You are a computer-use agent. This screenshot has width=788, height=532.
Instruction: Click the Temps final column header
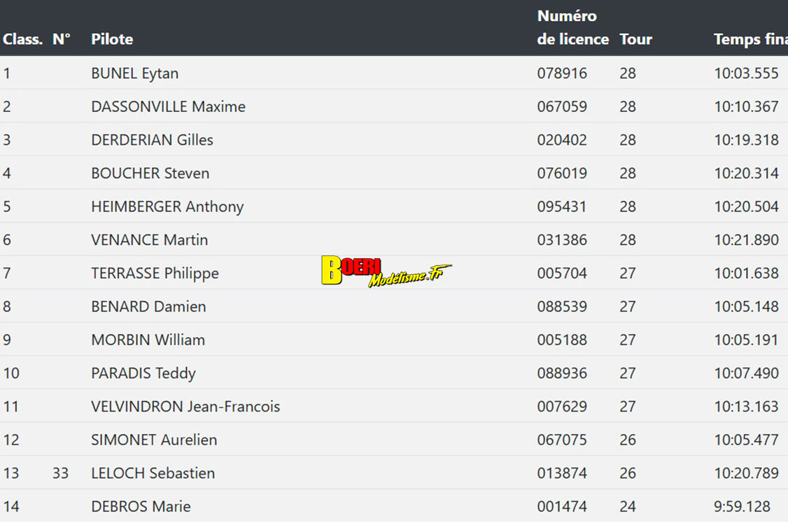pyautogui.click(x=750, y=39)
